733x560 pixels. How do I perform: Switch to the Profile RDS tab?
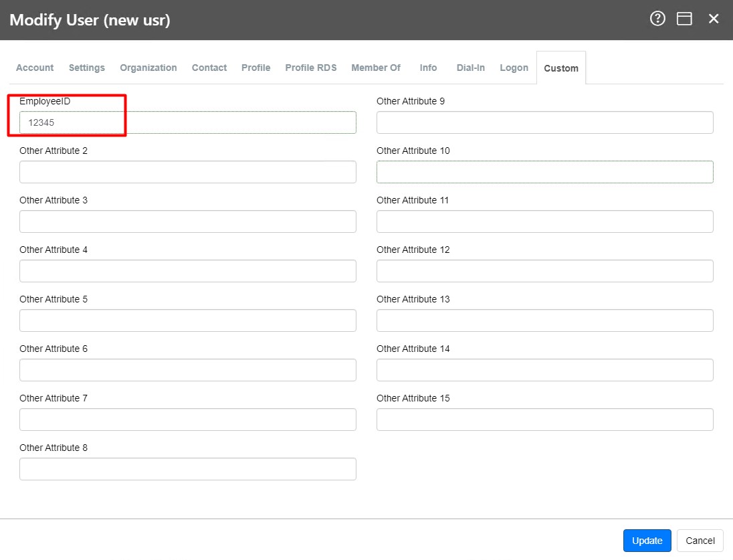[x=311, y=68]
